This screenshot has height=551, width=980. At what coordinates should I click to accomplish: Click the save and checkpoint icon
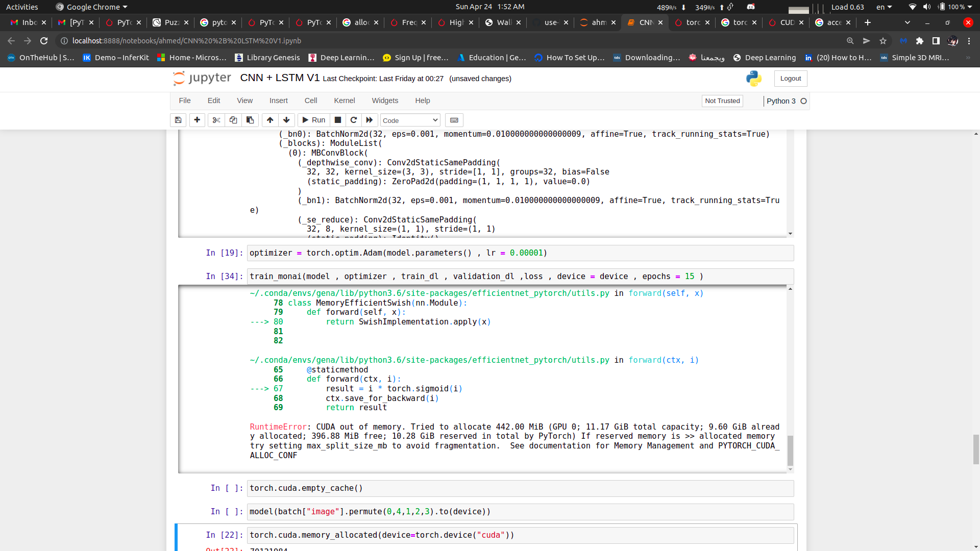[178, 120]
